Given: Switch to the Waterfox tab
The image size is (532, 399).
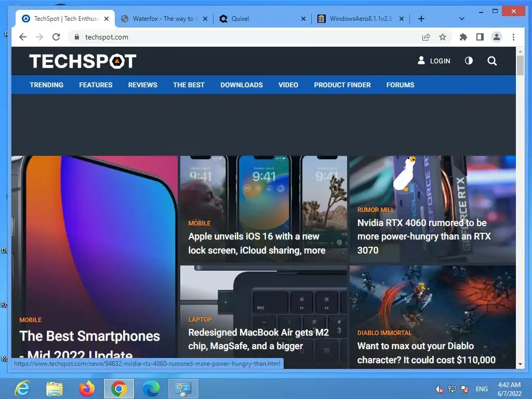Looking at the screenshot, I should tap(164, 19).
